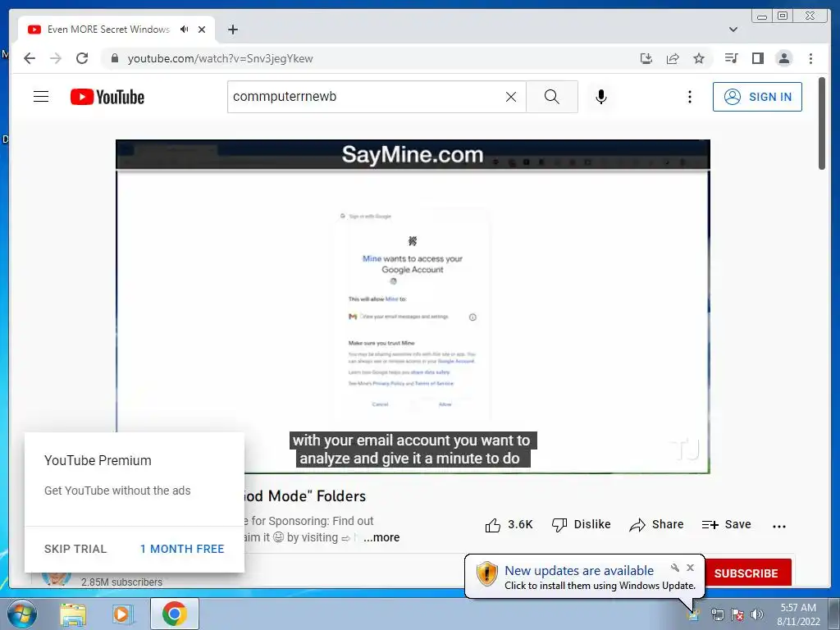Open system volume speaker icon

756,614
